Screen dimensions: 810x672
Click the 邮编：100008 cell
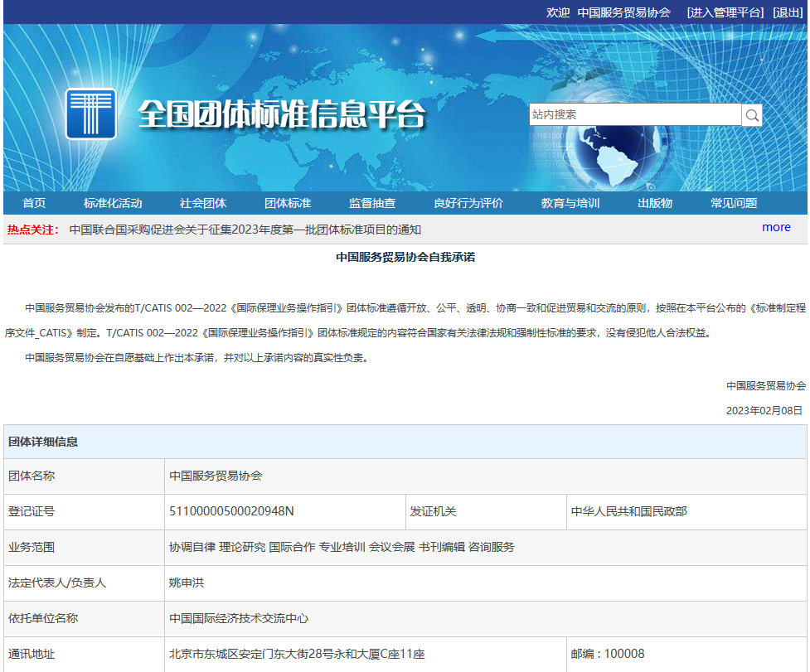point(686,654)
